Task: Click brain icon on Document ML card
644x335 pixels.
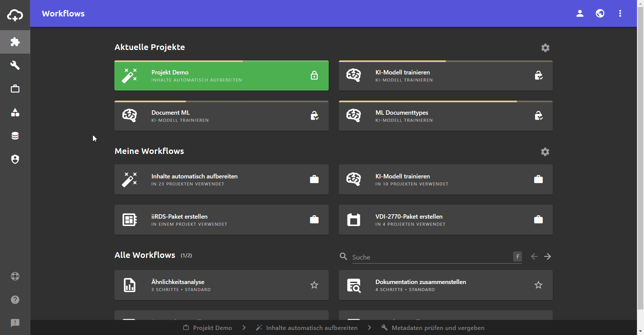Action: point(129,116)
